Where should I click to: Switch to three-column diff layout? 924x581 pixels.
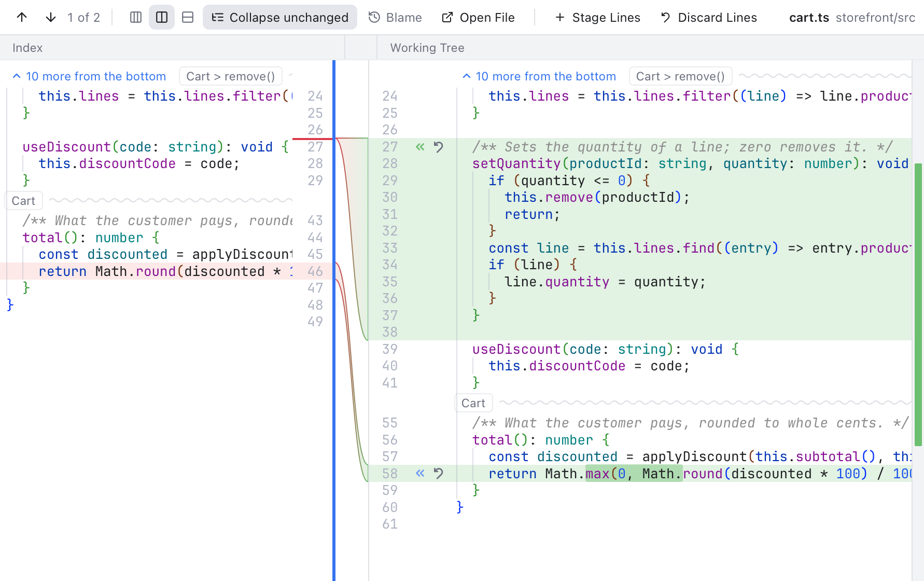[x=136, y=18]
